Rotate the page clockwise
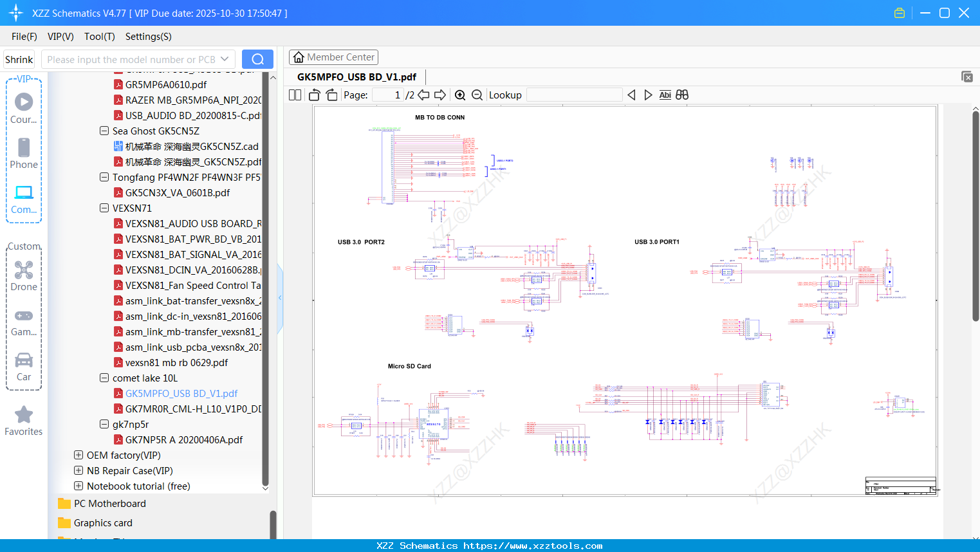Screen dimensions: 980x552 331,95
